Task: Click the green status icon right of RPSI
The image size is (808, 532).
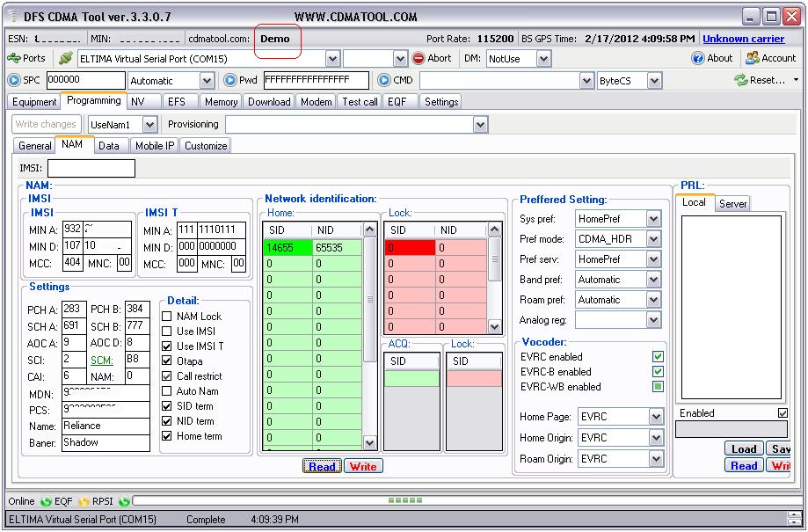Action: click(124, 501)
